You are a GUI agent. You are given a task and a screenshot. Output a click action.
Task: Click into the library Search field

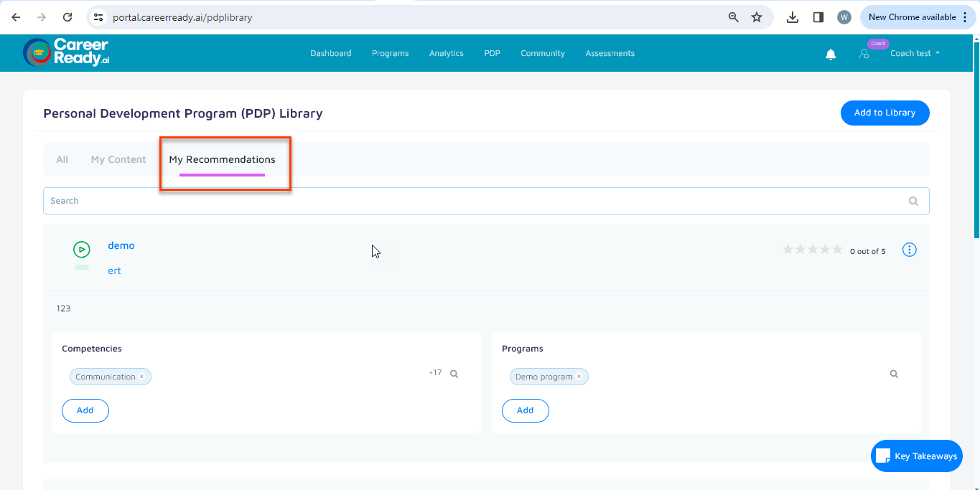point(474,201)
